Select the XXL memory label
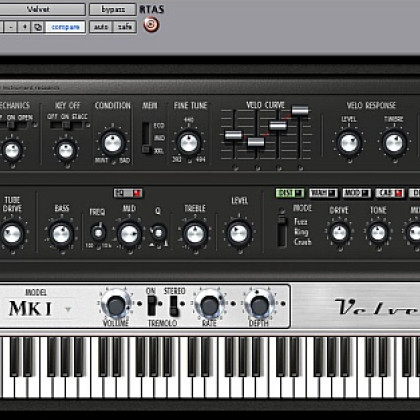 tap(159, 151)
